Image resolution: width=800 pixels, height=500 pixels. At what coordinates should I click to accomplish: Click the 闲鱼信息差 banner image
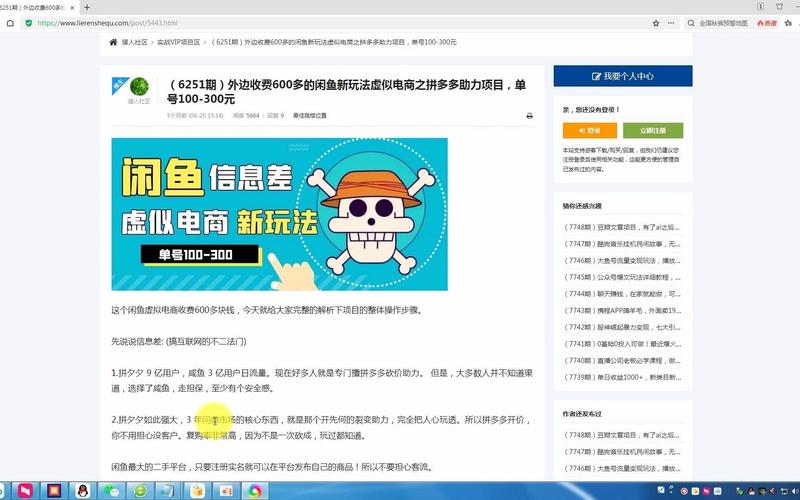pos(280,214)
